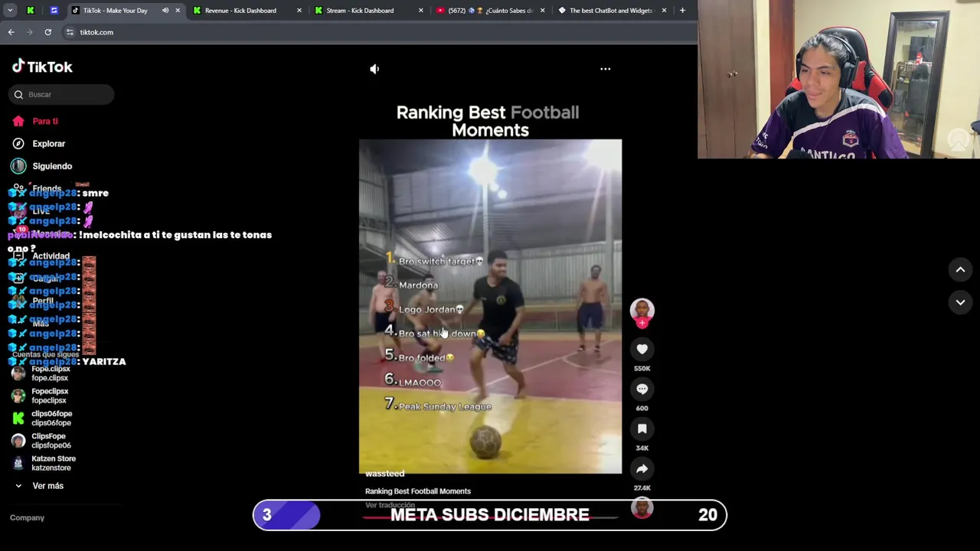Like the video with heart icon

pyautogui.click(x=642, y=349)
